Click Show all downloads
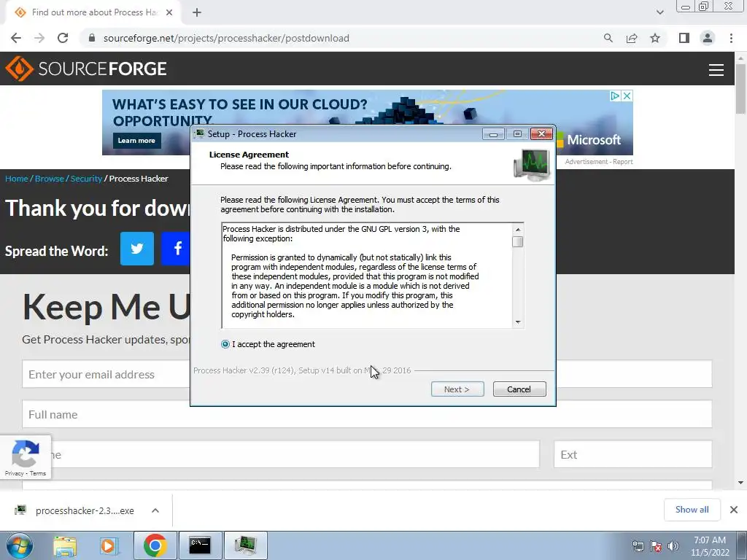 tap(692, 510)
